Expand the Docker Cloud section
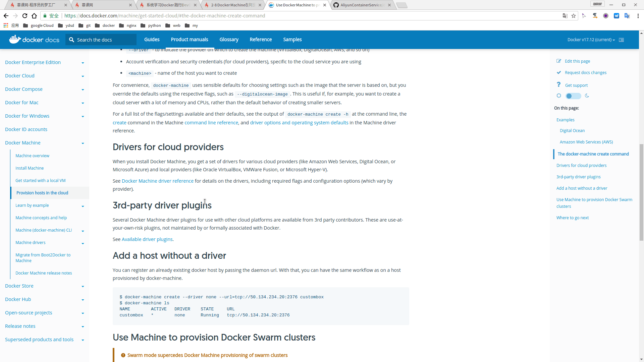Image resolution: width=644 pixels, height=362 pixels. [x=83, y=76]
